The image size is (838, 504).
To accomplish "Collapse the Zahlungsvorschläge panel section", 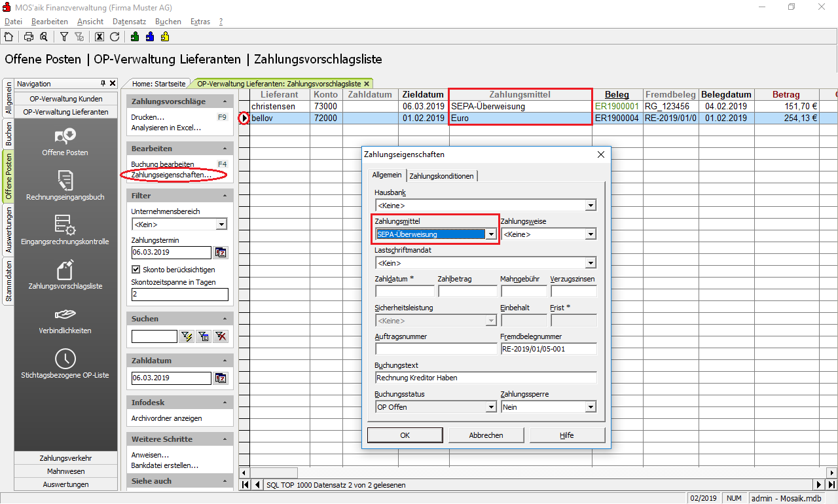I will pos(225,102).
